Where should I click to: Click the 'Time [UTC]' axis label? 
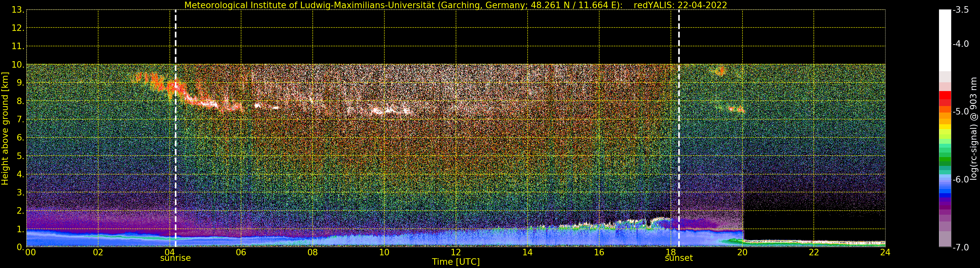coord(456,262)
